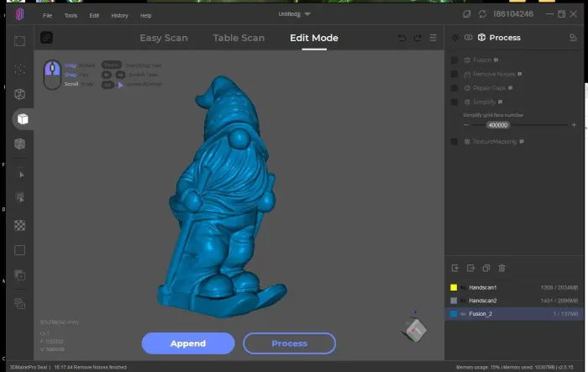The height and width of the screenshot is (372, 588).
Task: Click the note icon in the title bar
Action: coord(466,14)
